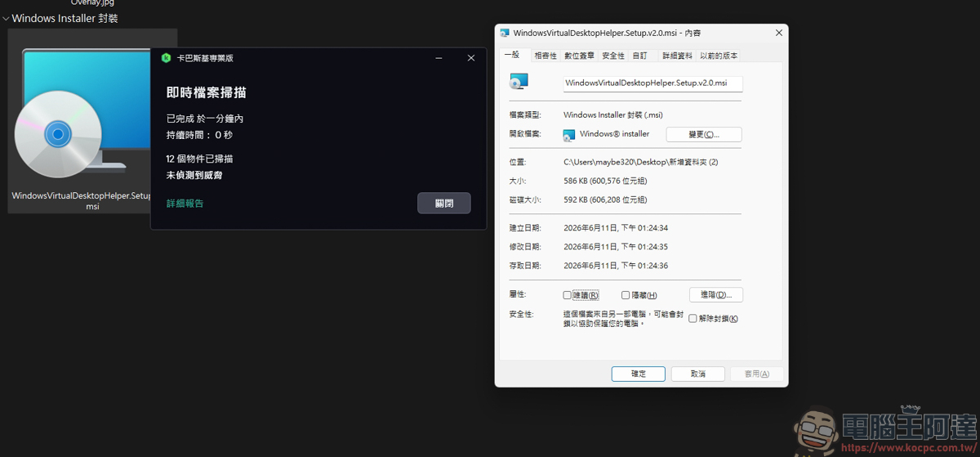Switch to the 自訂 tab
This screenshot has height=457, width=980.
639,56
